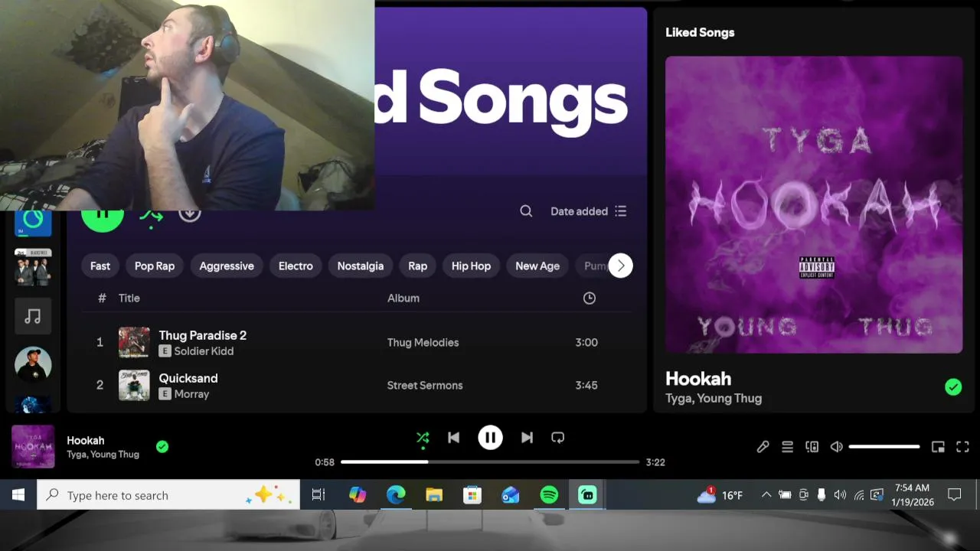
Task: Filter by the Rap chip
Action: (x=418, y=266)
